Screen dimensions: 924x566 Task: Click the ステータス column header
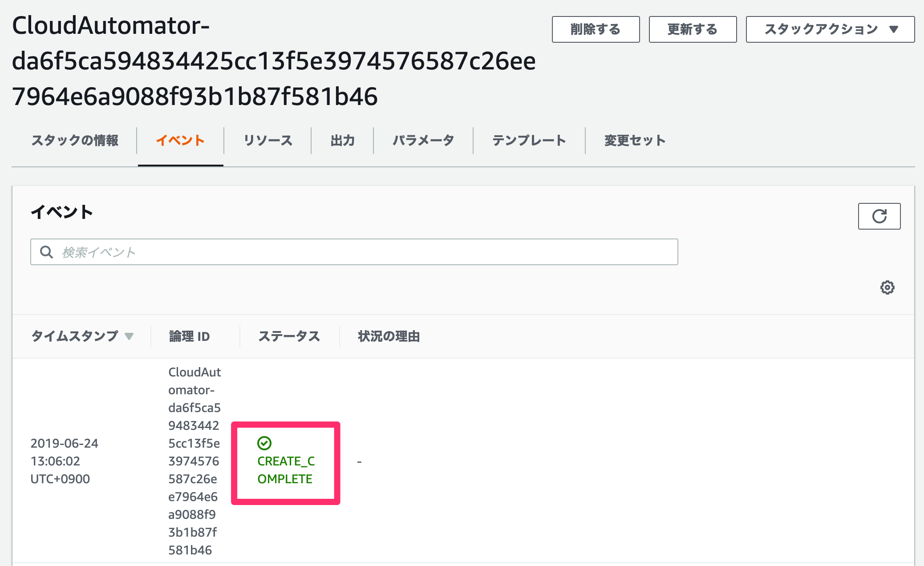(x=289, y=336)
